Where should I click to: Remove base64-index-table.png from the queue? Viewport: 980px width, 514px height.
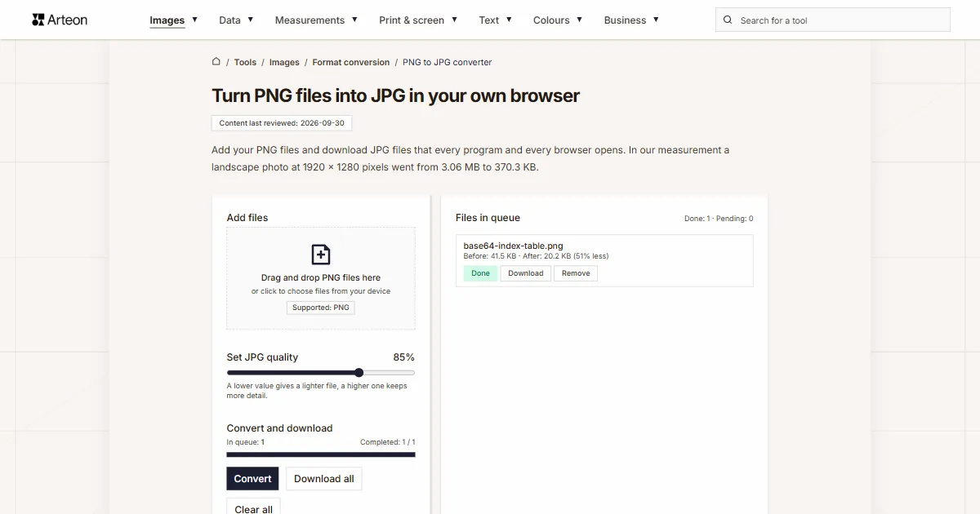(576, 273)
